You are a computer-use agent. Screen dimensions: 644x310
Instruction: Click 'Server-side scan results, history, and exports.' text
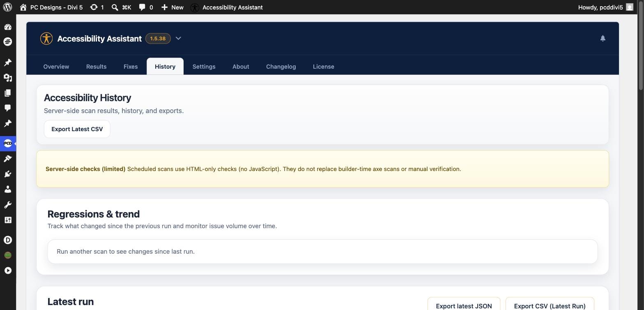114,111
